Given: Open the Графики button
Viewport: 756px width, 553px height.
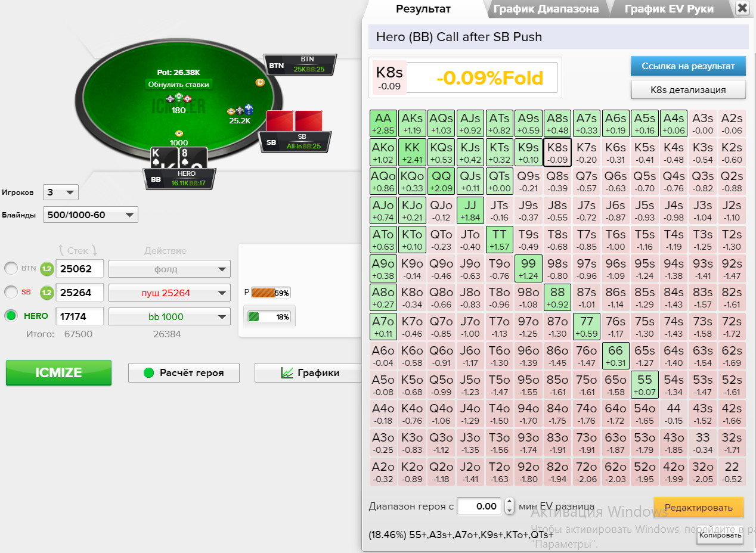Looking at the screenshot, I should (x=309, y=372).
